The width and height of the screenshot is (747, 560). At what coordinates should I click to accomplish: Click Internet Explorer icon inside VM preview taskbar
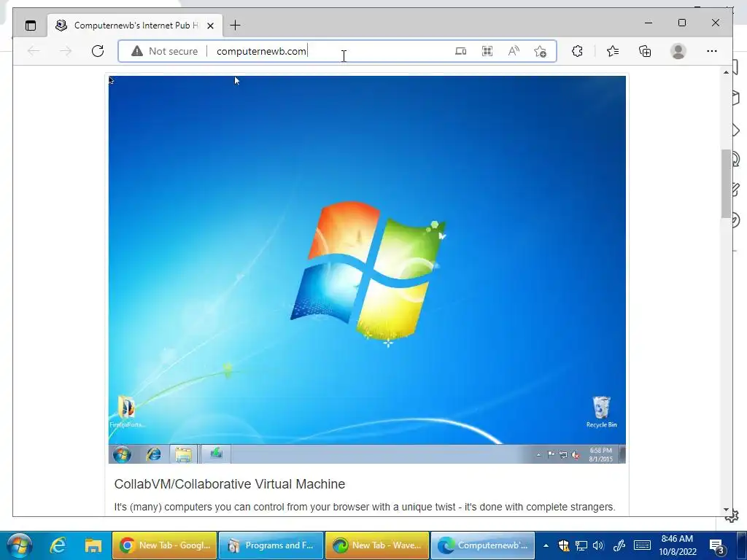153,454
